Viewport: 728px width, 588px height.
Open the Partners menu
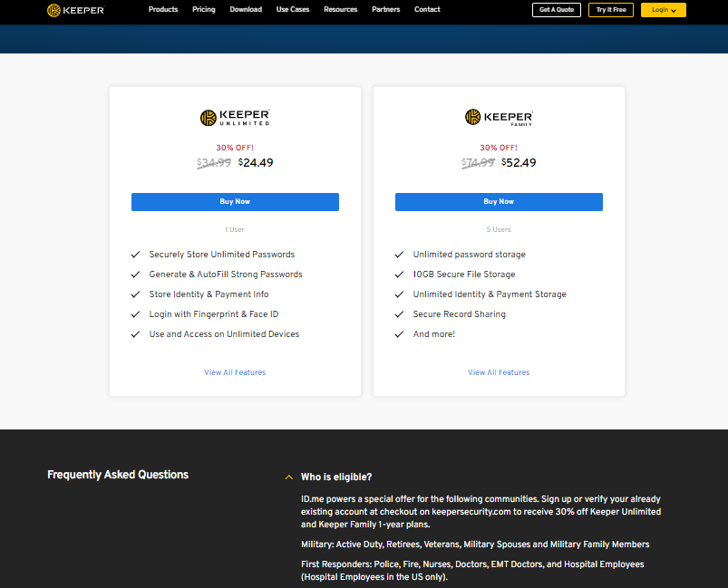[385, 9]
